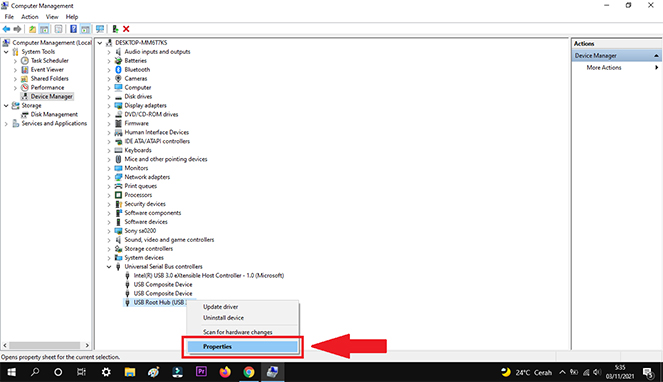
Task: Expand Network adapters category
Action: coord(109,177)
